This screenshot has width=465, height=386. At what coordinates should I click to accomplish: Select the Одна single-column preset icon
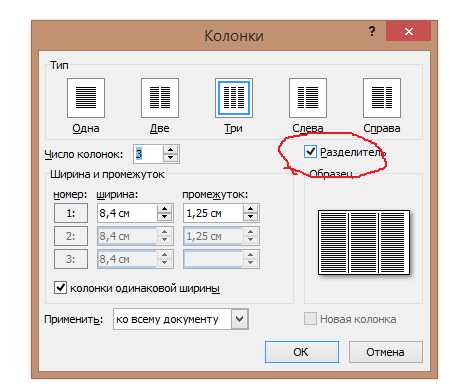coord(86,98)
